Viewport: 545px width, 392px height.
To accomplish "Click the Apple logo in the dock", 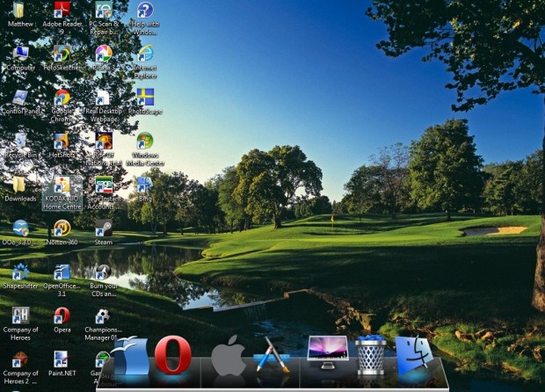I will tap(228, 354).
